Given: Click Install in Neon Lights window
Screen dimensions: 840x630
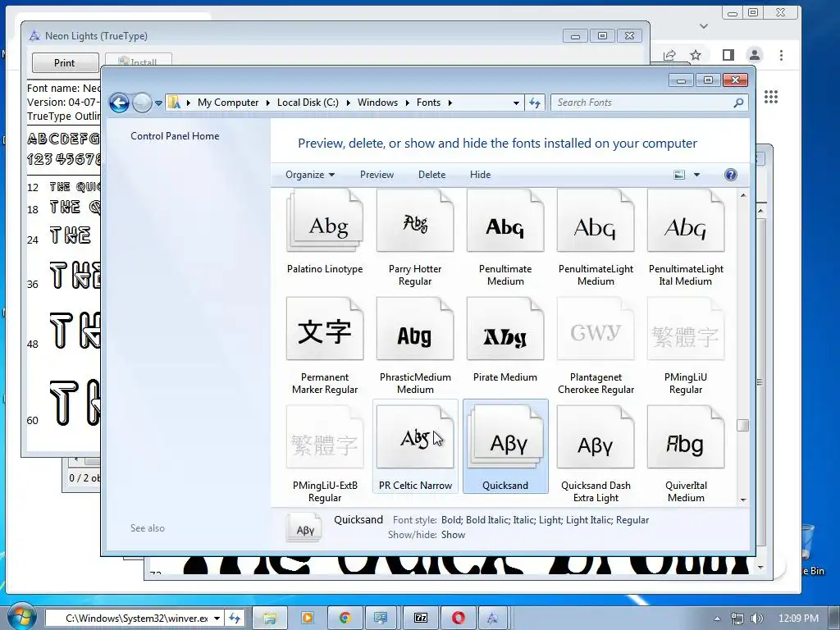Looking at the screenshot, I should coord(139,61).
